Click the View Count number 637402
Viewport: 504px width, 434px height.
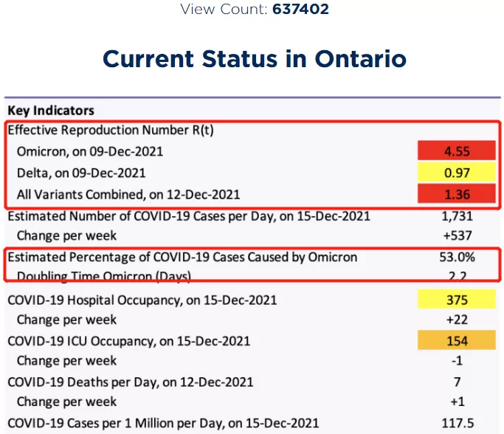pos(300,9)
